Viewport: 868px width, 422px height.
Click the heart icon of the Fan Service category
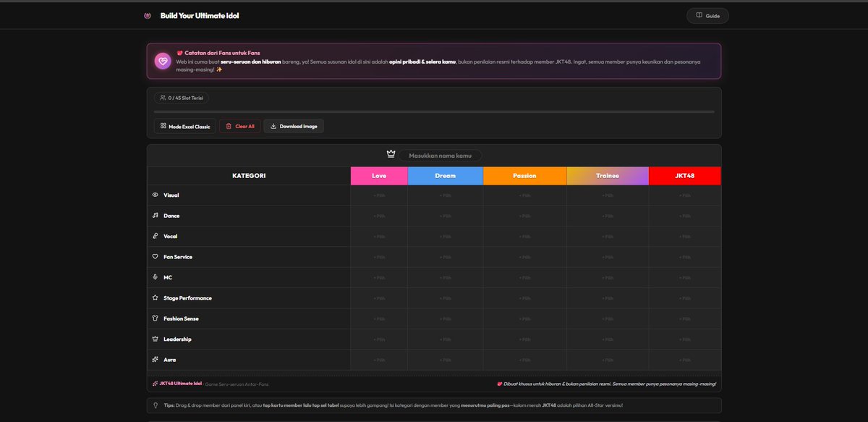tap(155, 257)
